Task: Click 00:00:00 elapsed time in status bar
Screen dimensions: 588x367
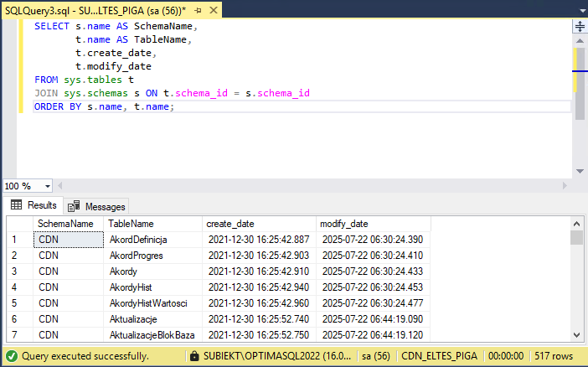Action: tap(506, 356)
